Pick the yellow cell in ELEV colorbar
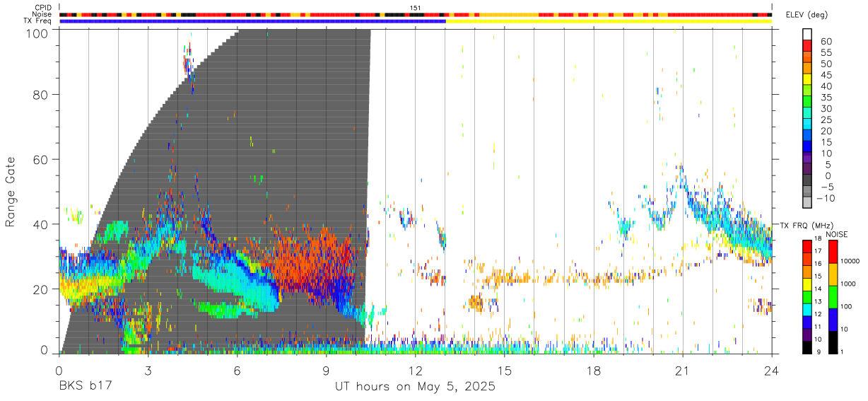 [808, 79]
